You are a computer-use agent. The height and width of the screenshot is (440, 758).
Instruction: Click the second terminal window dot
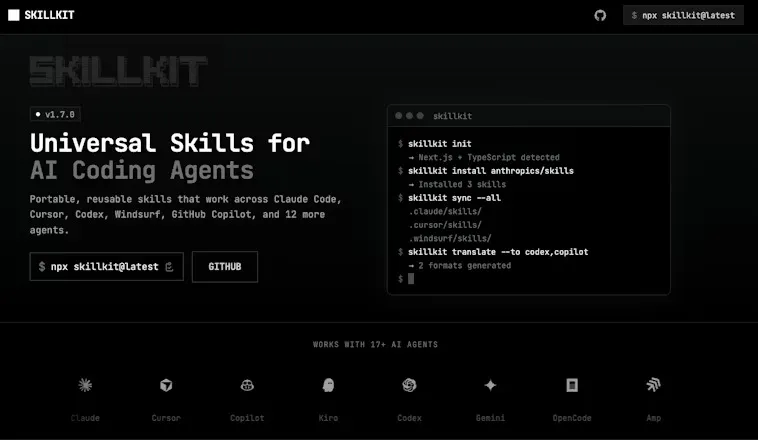coord(409,116)
